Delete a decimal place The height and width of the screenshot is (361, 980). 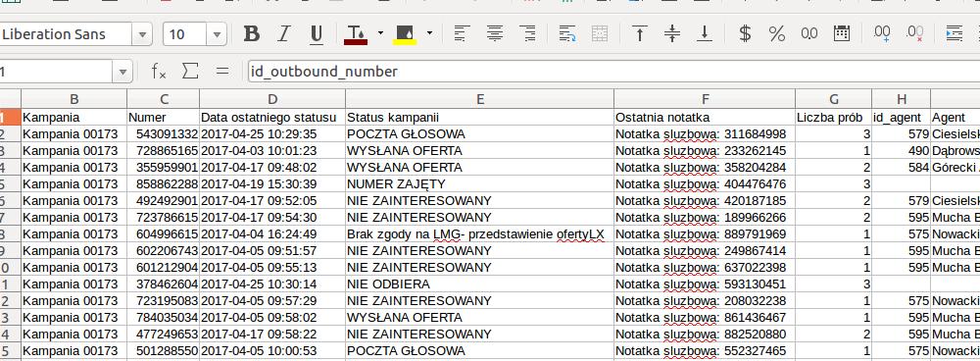click(x=914, y=33)
